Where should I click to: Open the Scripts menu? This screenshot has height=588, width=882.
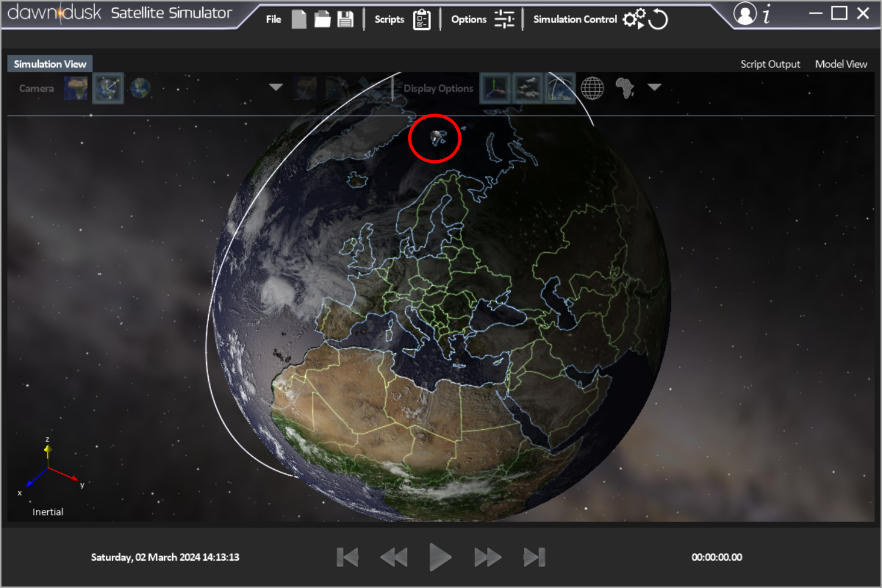[x=389, y=19]
